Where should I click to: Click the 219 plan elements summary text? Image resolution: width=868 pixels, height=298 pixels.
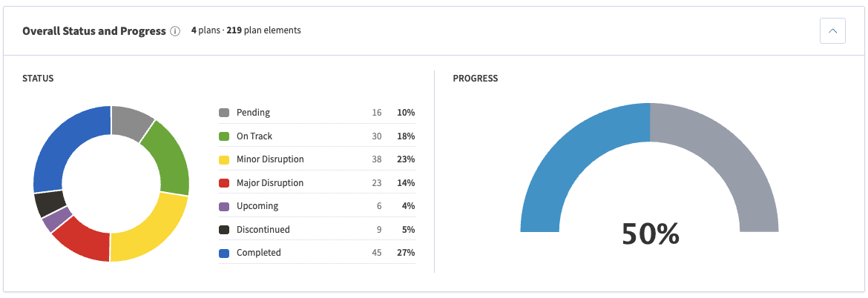(x=263, y=30)
